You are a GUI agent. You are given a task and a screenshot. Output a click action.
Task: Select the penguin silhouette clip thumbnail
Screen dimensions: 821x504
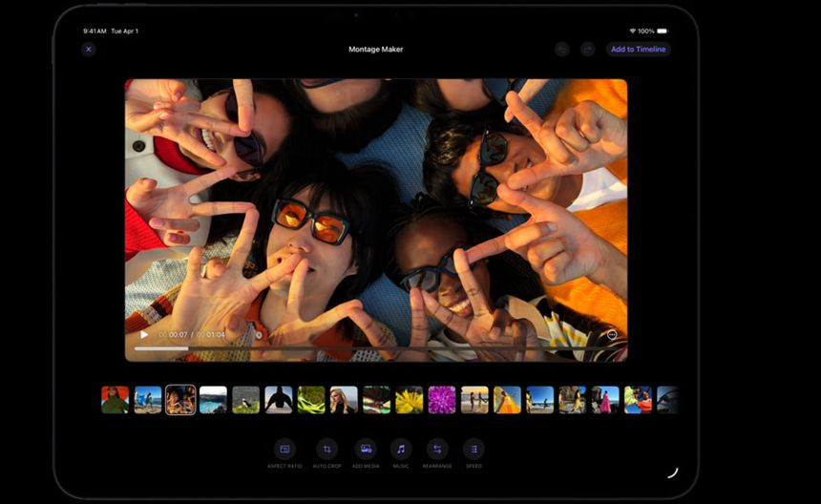279,399
